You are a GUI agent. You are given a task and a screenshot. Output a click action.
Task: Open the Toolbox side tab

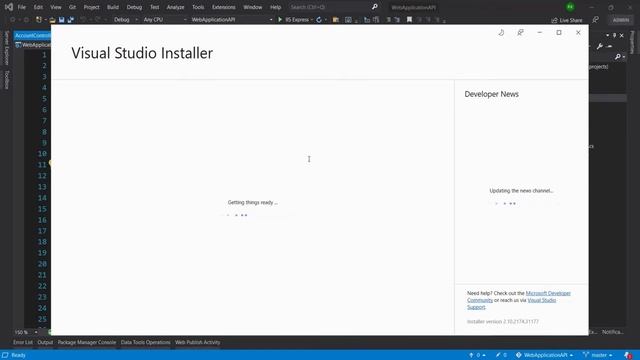(6, 80)
